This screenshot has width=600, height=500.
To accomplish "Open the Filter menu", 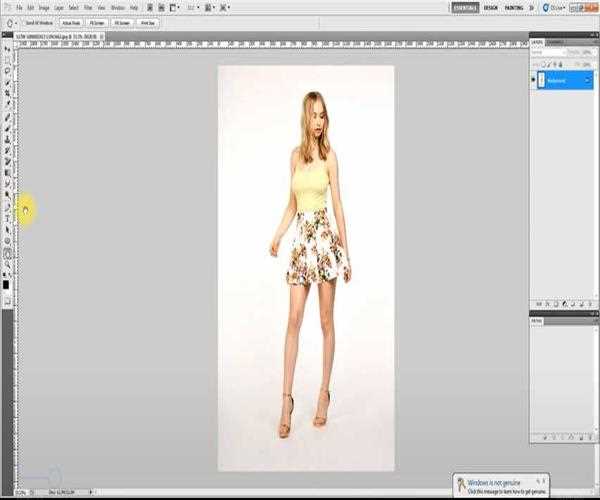I will click(88, 7).
